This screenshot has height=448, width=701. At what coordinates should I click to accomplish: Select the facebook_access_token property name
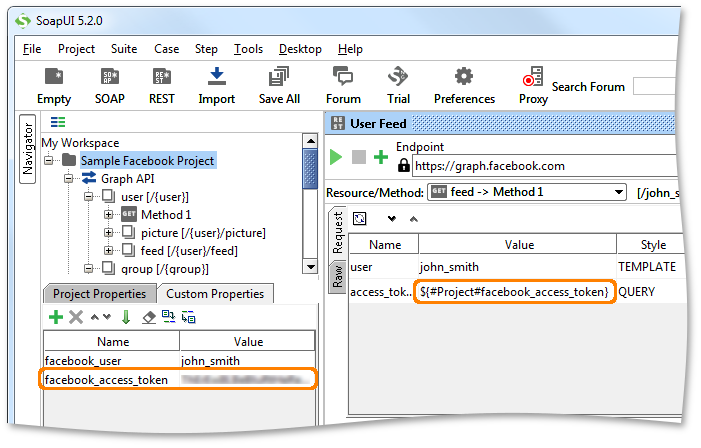click(x=106, y=380)
